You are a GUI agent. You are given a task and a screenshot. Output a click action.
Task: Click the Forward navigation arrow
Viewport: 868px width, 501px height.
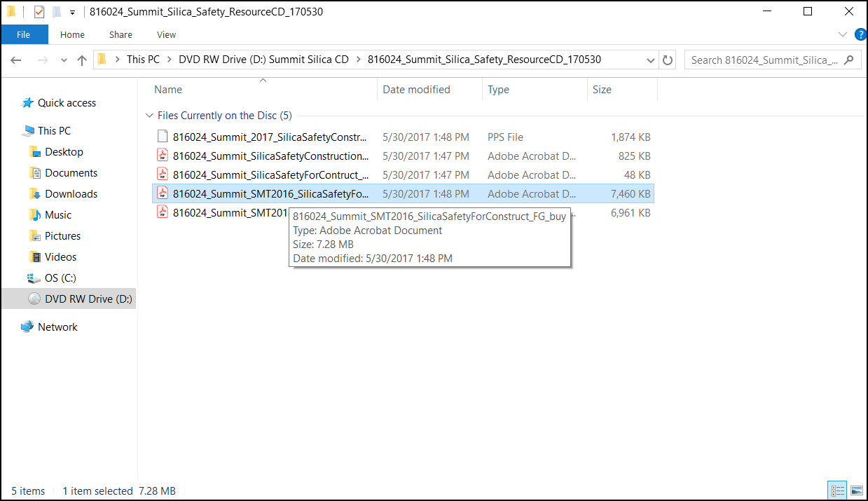click(43, 60)
